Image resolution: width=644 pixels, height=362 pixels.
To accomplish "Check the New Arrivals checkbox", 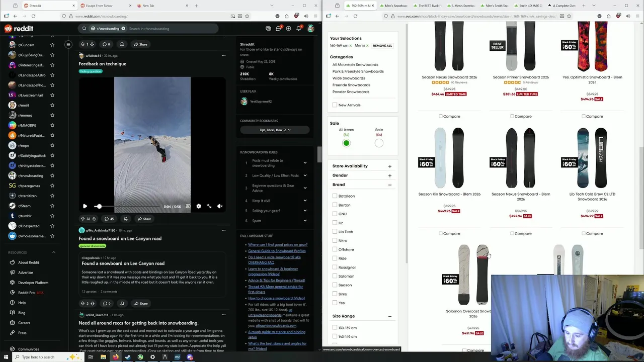I will tap(335, 105).
